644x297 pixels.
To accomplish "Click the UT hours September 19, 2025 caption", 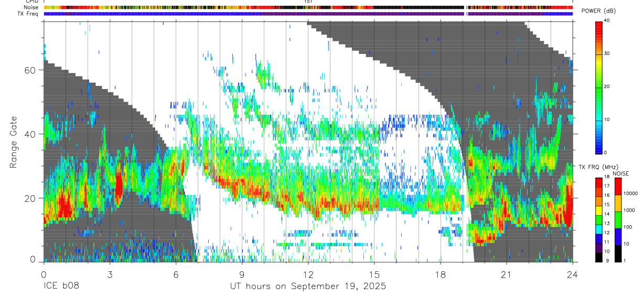I will (x=308, y=287).
